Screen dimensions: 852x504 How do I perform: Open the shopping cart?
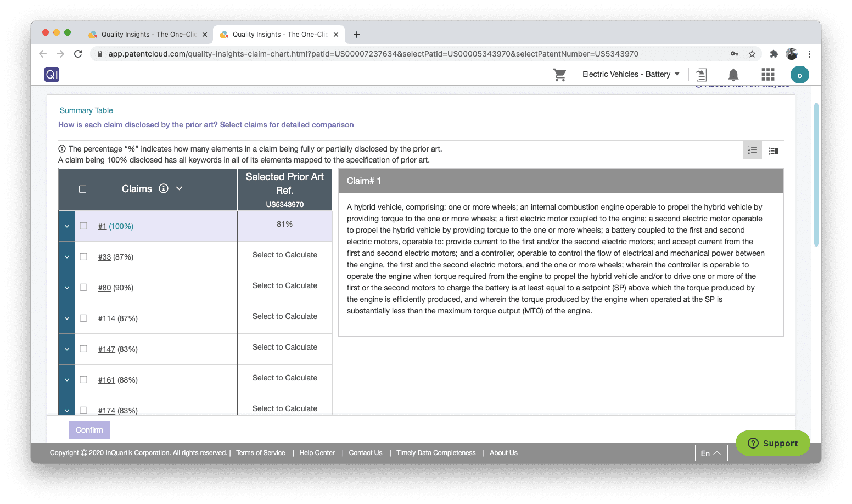point(559,75)
